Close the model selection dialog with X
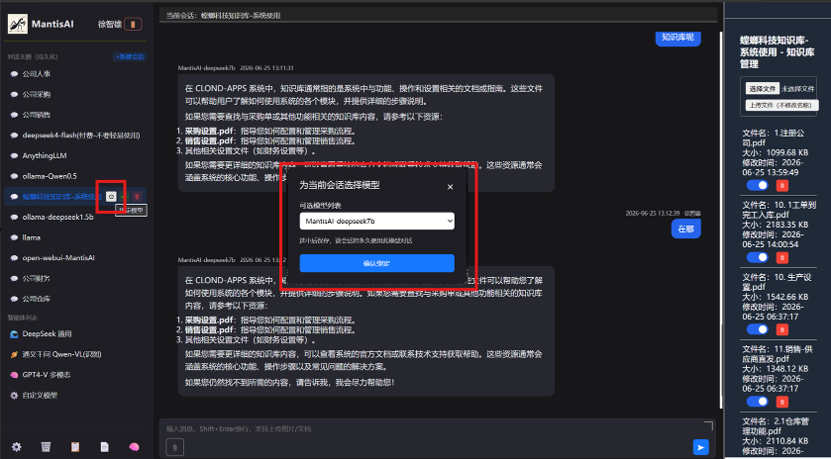The height and width of the screenshot is (459, 831). click(x=450, y=187)
